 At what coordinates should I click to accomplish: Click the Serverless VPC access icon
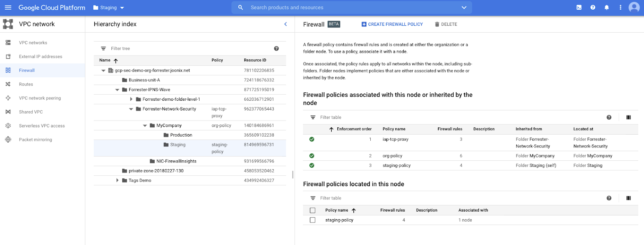click(8, 126)
